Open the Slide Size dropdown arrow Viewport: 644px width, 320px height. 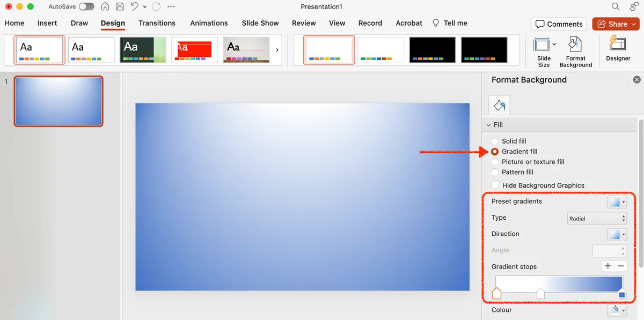coord(554,44)
